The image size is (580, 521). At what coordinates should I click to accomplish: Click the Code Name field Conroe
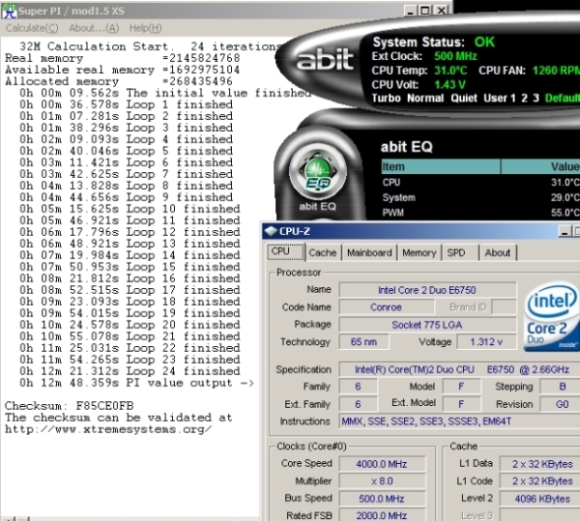[x=386, y=307]
